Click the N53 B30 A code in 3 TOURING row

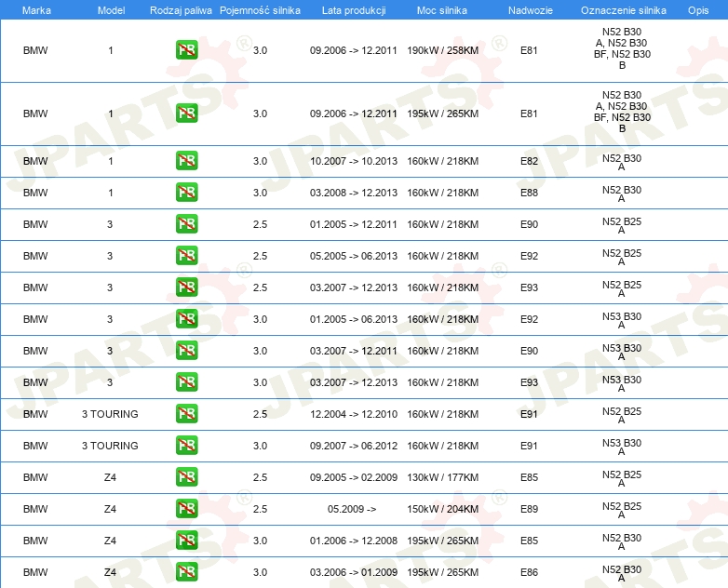pos(622,447)
